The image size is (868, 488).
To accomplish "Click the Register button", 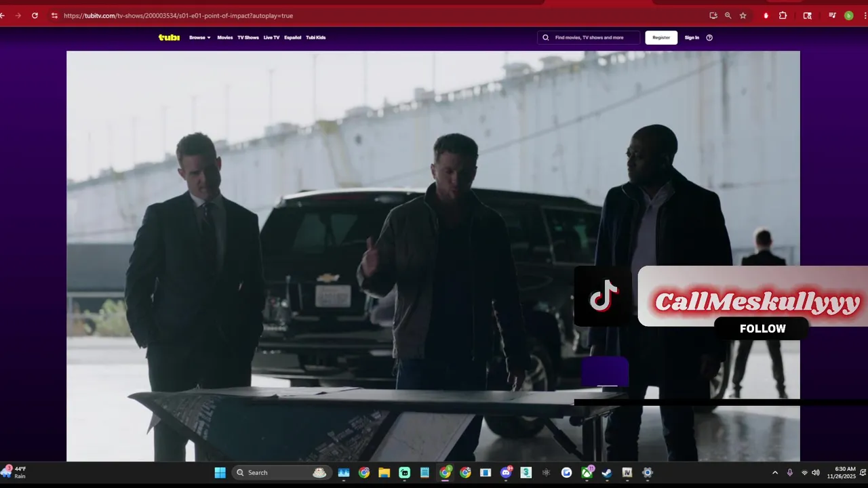I will [x=661, y=37].
